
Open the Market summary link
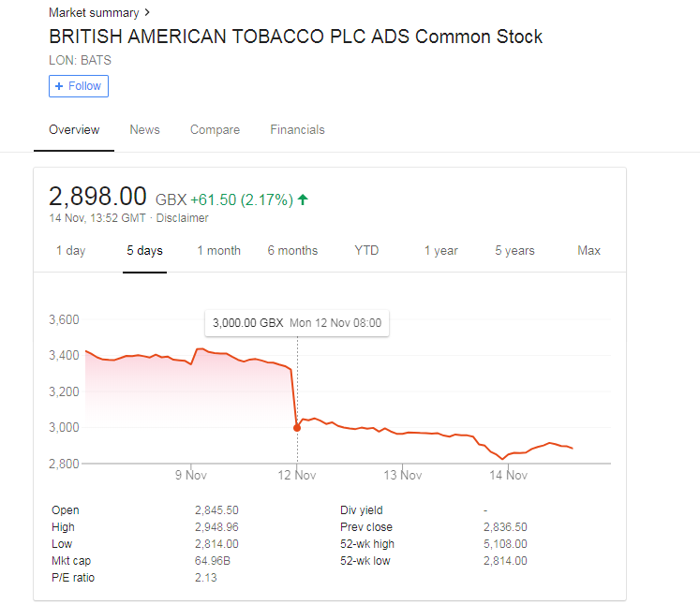[94, 13]
